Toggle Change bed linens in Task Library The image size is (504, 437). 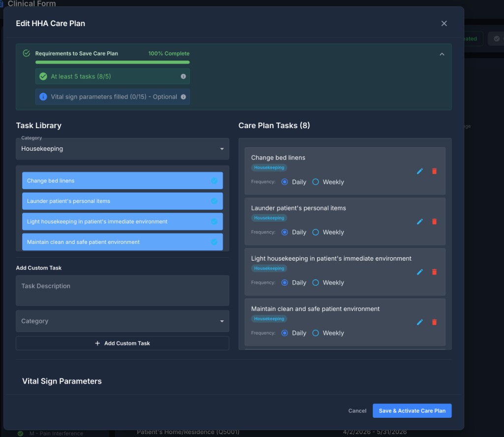coord(123,180)
